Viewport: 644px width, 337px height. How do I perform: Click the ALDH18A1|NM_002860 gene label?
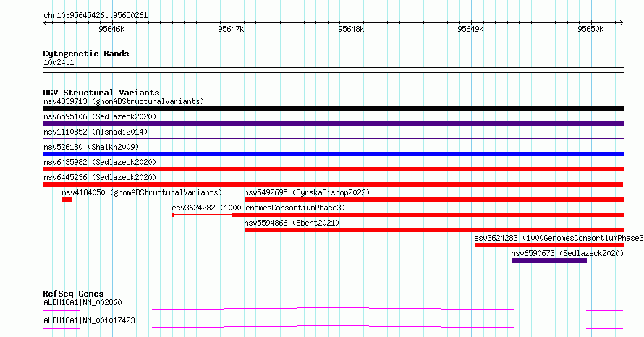82,302
